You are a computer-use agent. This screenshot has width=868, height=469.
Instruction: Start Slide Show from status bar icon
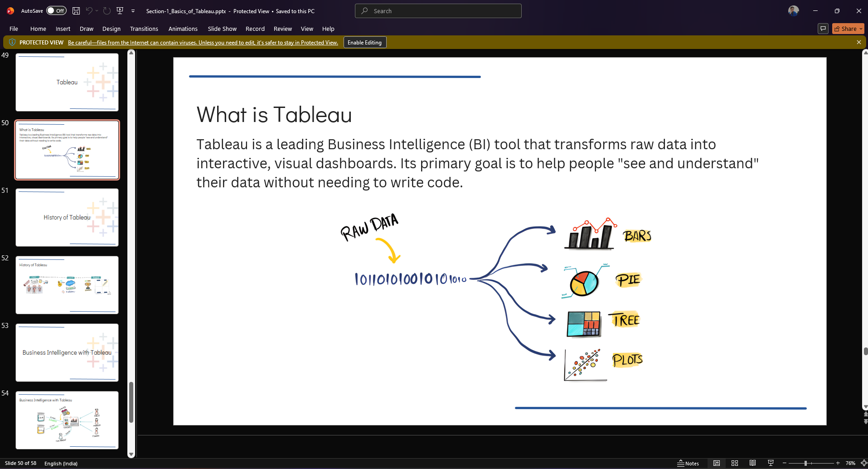(x=771, y=463)
